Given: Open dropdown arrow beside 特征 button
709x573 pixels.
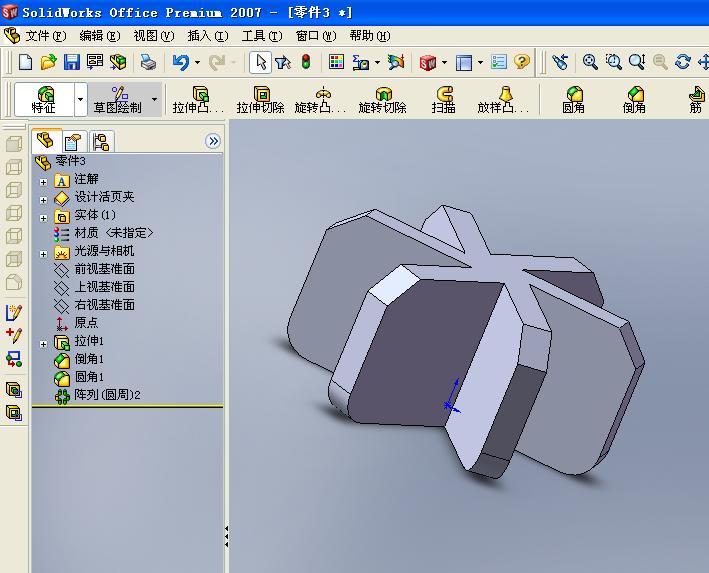Looking at the screenshot, I should pos(80,99).
